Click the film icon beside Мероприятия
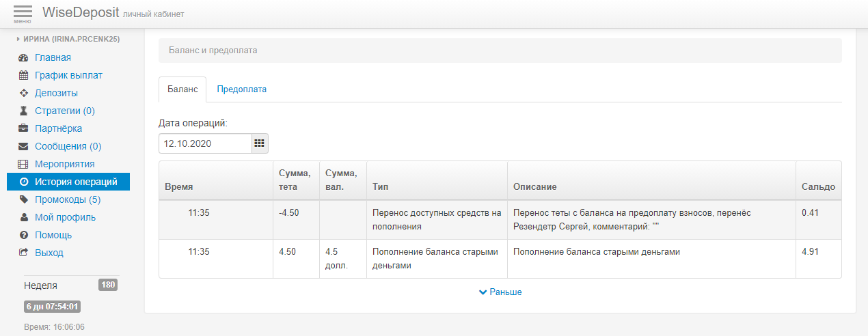The width and height of the screenshot is (868, 336). click(x=23, y=165)
